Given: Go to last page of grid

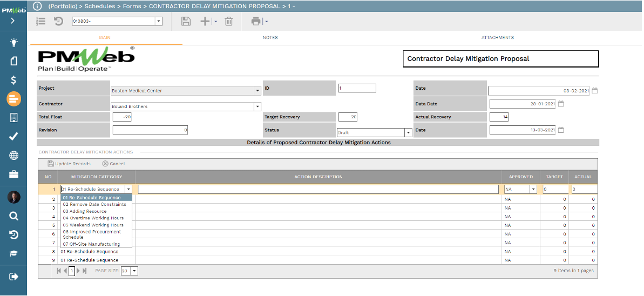Looking at the screenshot, I should [x=85, y=271].
